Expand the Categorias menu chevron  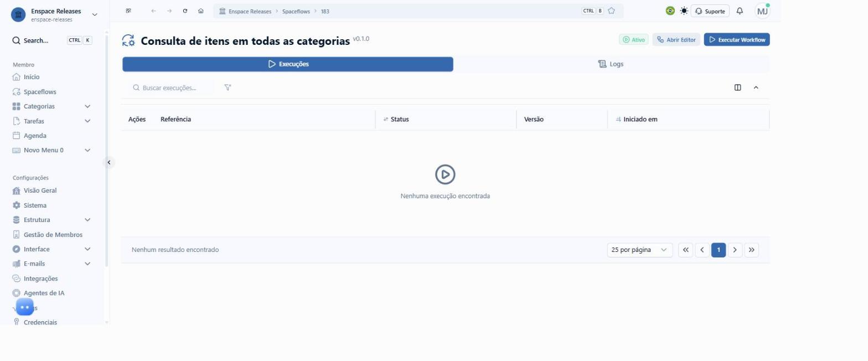click(x=87, y=106)
